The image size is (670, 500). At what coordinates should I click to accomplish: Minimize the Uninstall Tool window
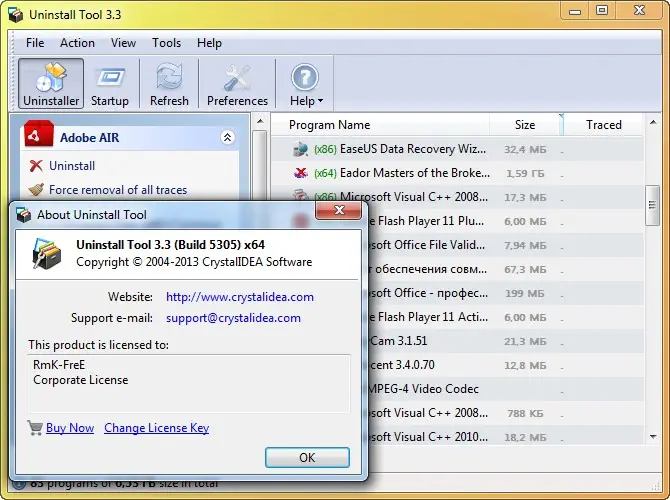pyautogui.click(x=575, y=11)
